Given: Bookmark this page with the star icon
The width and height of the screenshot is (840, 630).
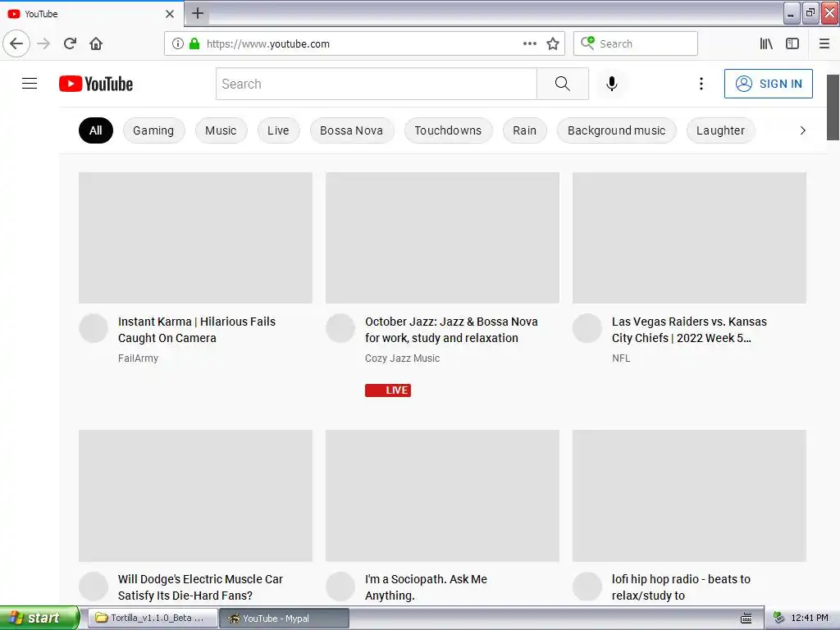Looking at the screenshot, I should [x=553, y=44].
